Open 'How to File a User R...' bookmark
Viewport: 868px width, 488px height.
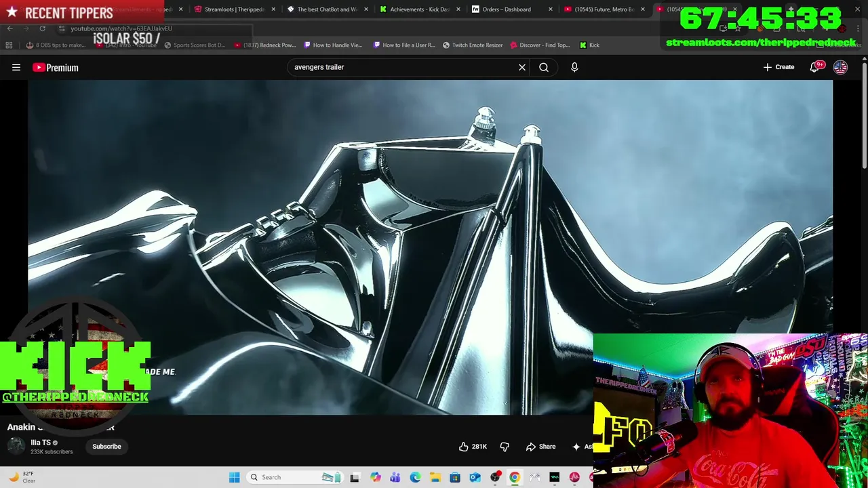[x=403, y=45]
